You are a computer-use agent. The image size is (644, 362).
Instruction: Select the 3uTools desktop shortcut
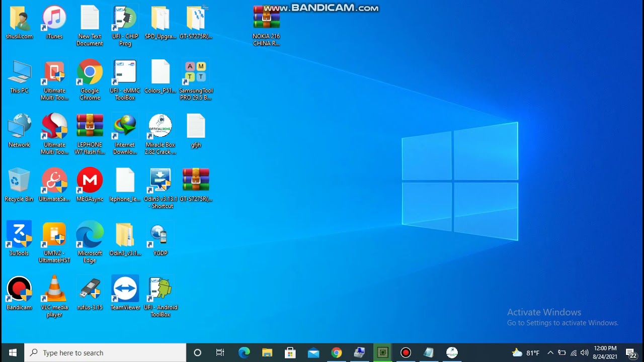coord(19,240)
